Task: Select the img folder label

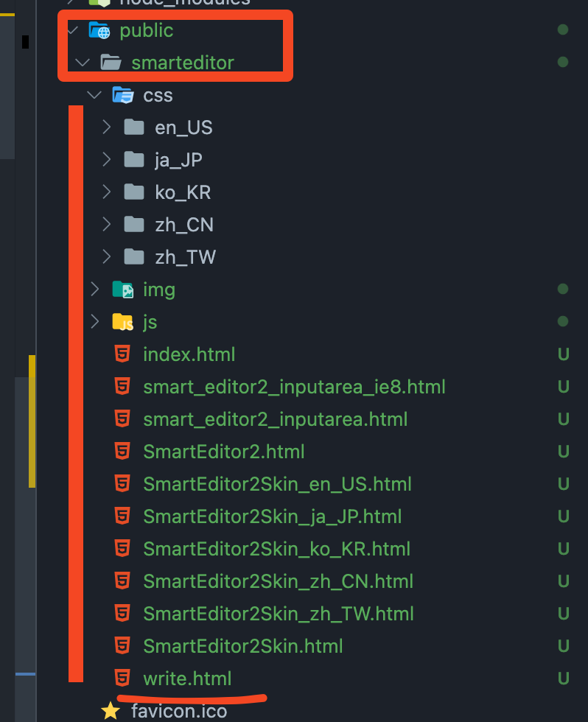Action: pos(159,290)
